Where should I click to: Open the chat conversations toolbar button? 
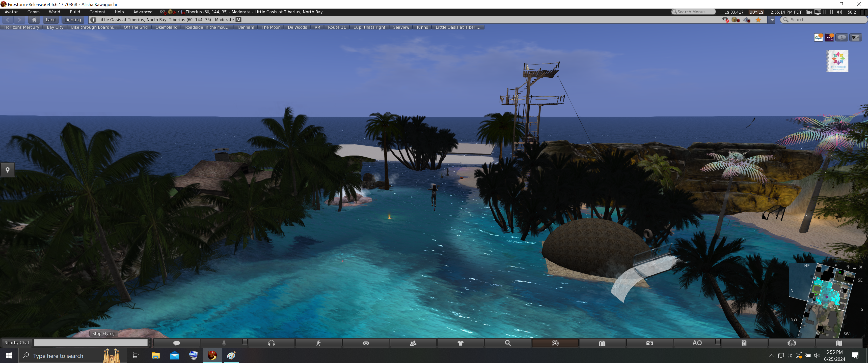tap(177, 343)
